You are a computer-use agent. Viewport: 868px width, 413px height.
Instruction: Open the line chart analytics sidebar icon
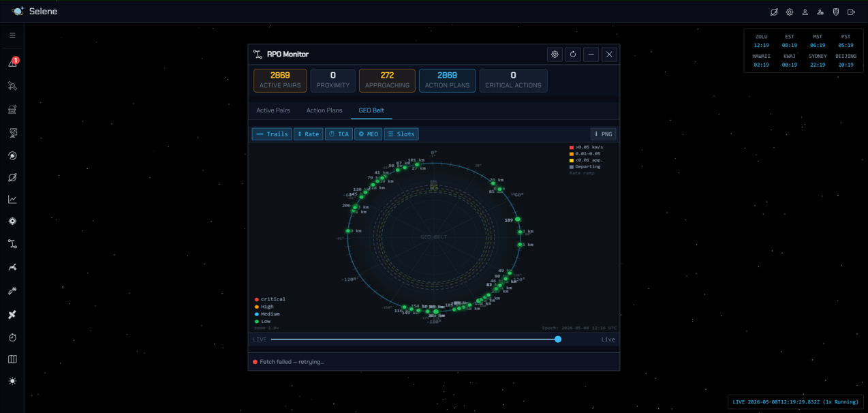(x=12, y=199)
